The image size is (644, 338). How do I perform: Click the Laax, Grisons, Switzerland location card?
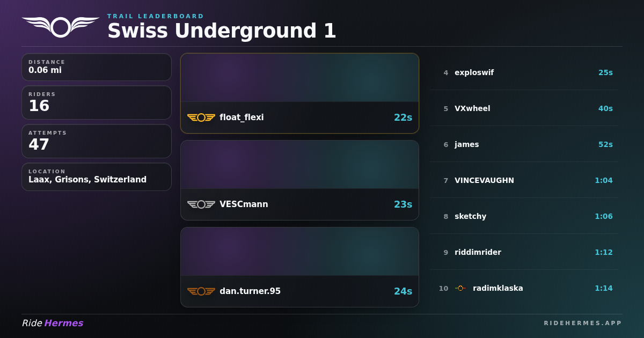(97, 177)
